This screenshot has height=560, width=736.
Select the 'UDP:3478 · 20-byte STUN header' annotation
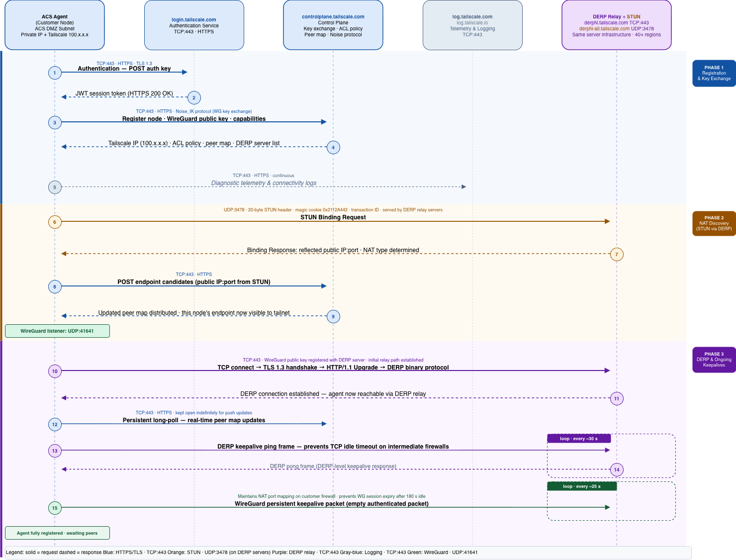click(x=333, y=210)
